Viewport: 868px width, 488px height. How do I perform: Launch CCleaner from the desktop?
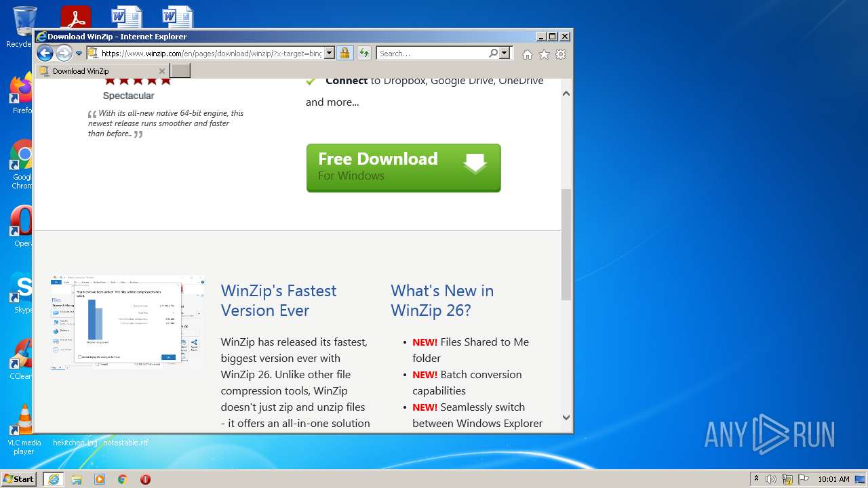(22, 359)
